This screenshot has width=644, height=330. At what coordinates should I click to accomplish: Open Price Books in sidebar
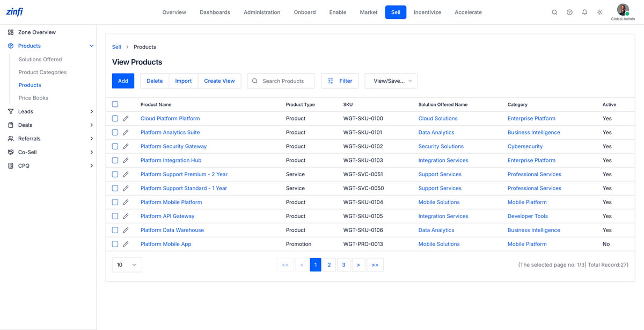(33, 98)
